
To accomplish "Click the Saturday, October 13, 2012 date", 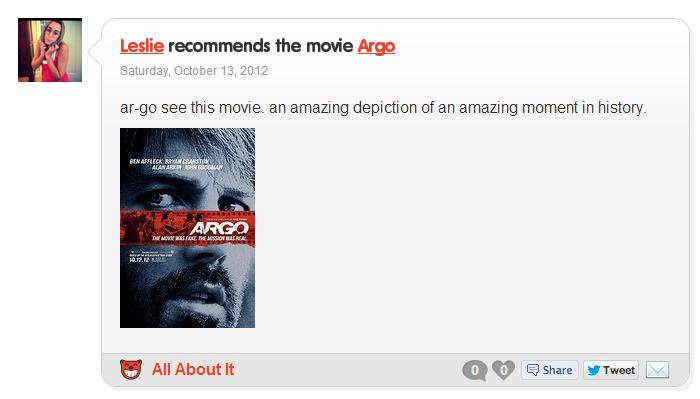I will 194,71.
